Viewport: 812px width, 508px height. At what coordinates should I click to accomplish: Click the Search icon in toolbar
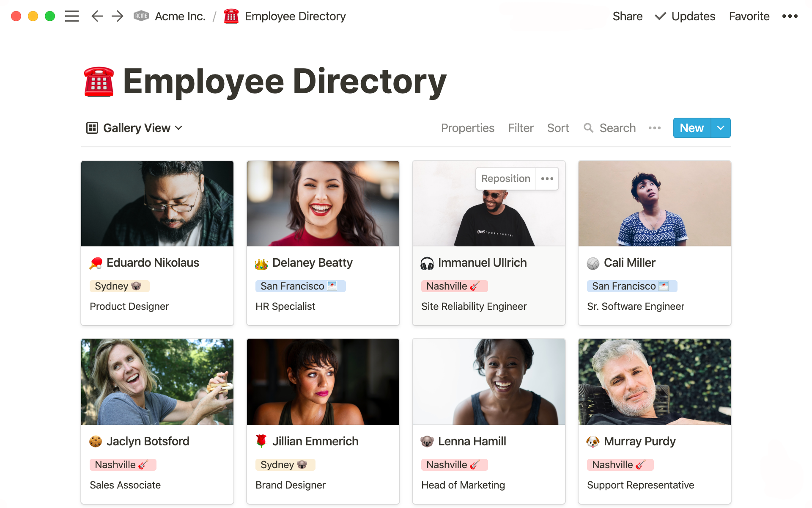pyautogui.click(x=588, y=127)
